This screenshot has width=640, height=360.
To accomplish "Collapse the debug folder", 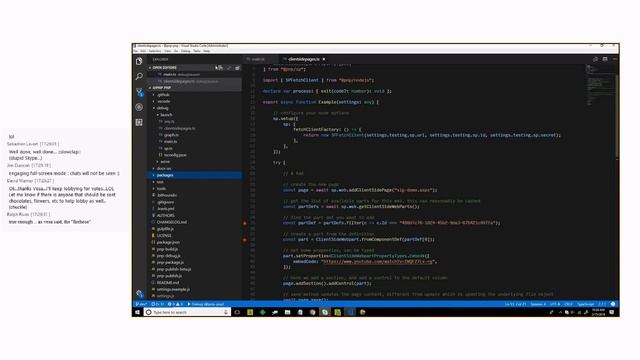I will click(161, 108).
